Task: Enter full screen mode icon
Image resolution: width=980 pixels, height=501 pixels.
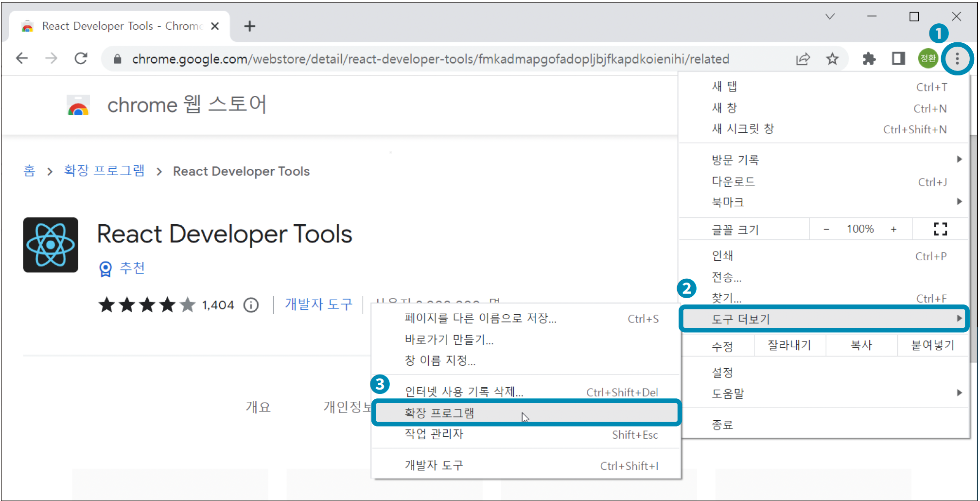Action: [940, 229]
